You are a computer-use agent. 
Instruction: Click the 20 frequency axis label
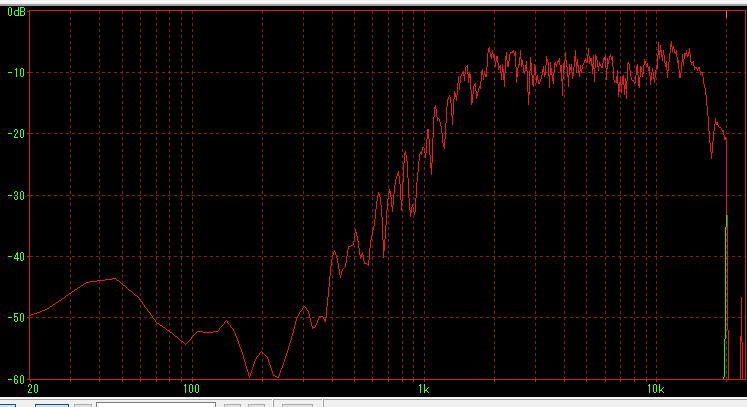tap(33, 389)
